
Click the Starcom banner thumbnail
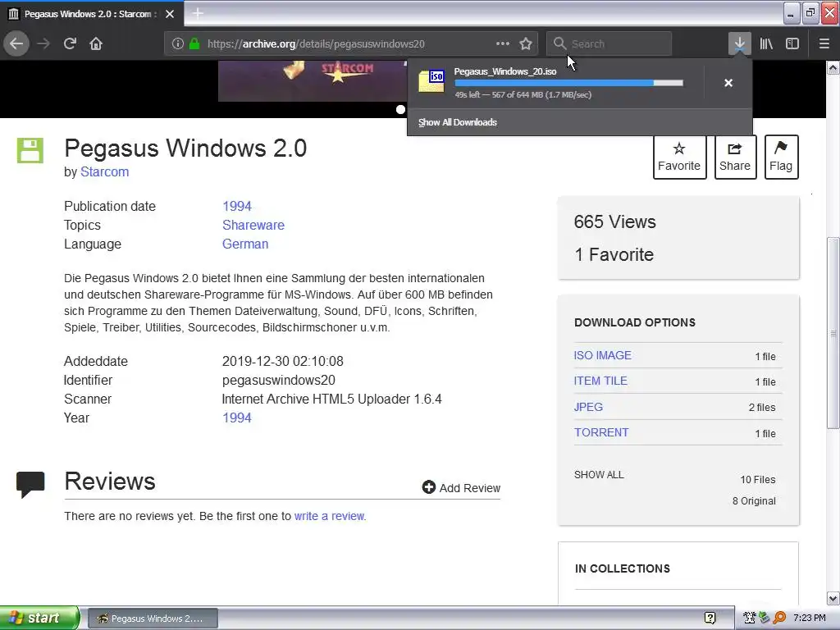point(313,80)
